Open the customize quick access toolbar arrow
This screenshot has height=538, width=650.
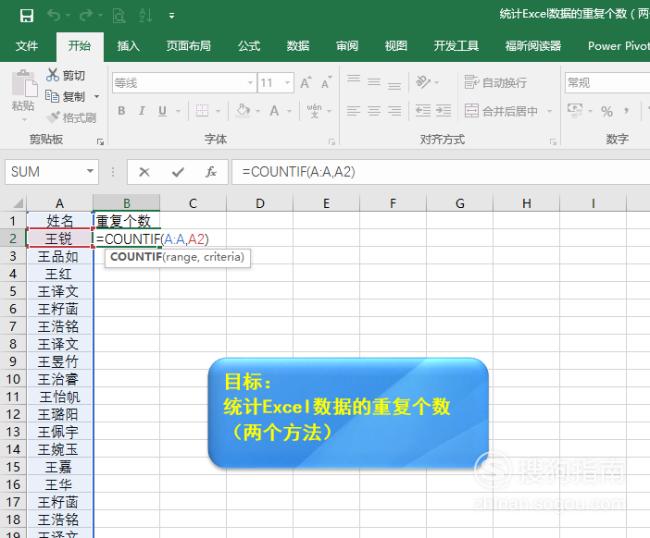point(172,16)
